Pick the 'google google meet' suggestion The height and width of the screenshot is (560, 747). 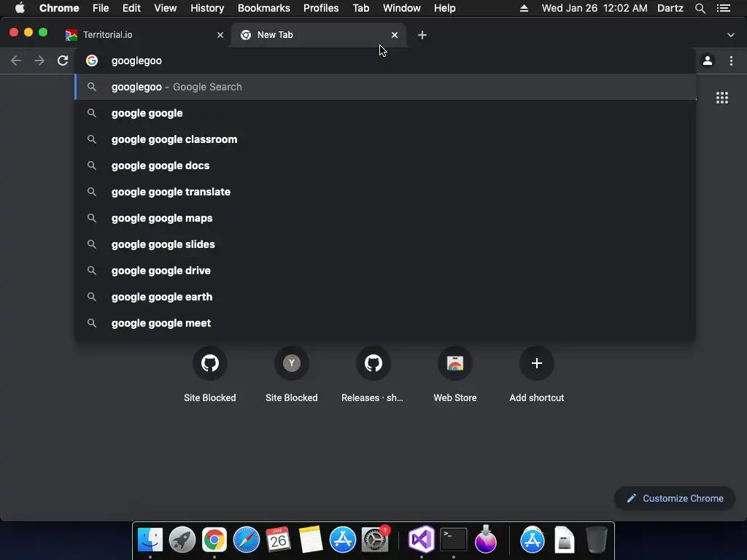(385, 322)
